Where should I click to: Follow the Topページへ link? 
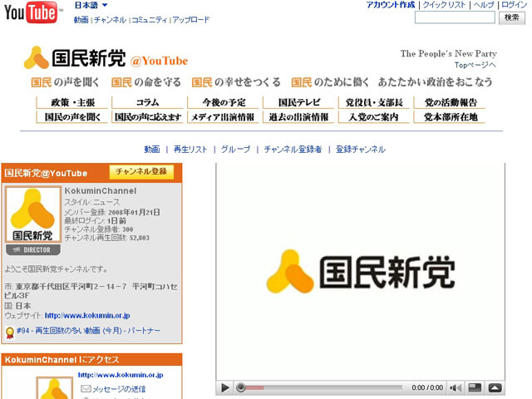click(475, 65)
